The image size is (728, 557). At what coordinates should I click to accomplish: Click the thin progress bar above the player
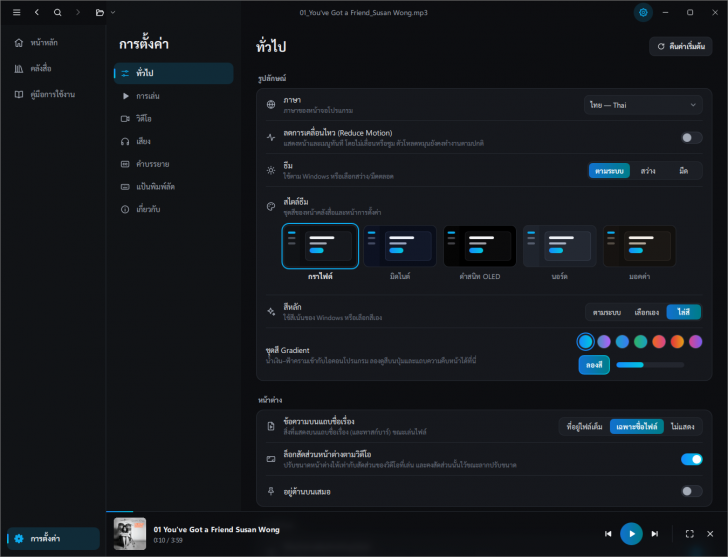pyautogui.click(x=416, y=512)
